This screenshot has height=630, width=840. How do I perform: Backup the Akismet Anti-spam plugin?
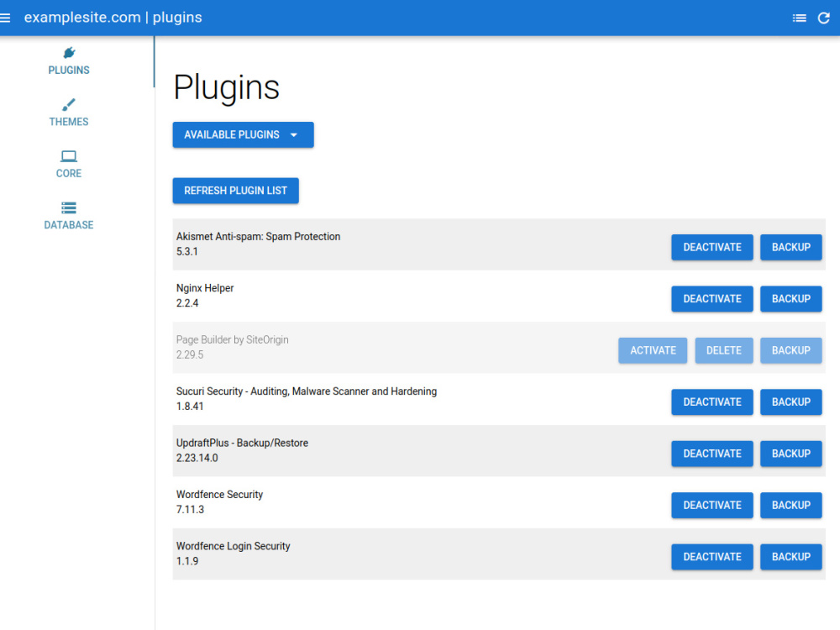[790, 248]
